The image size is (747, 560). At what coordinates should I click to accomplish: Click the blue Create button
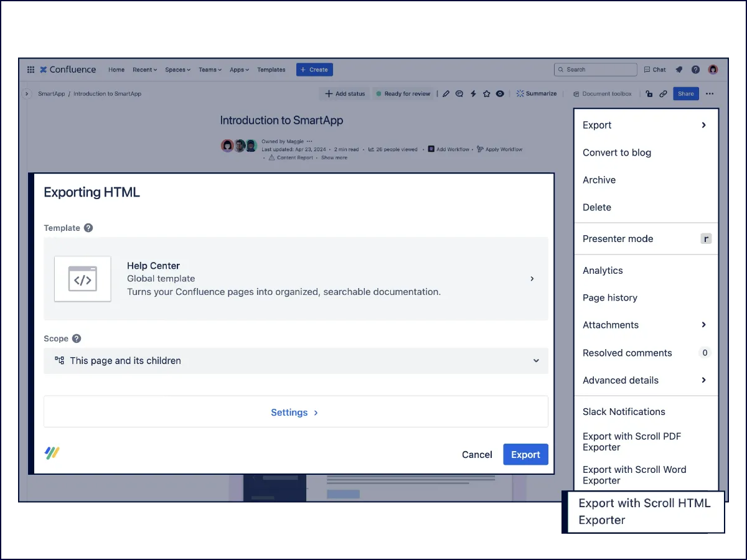click(x=314, y=70)
